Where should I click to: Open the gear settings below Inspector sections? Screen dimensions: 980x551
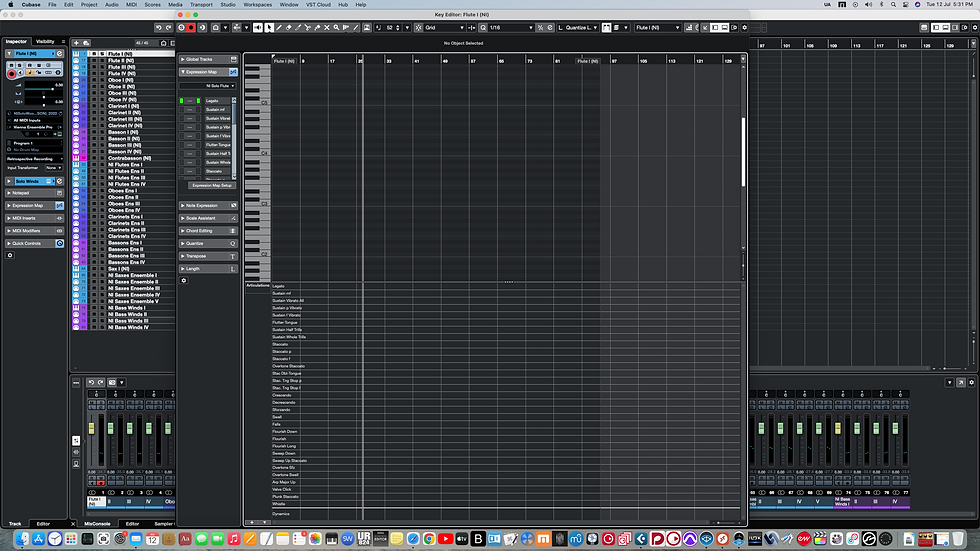10,256
